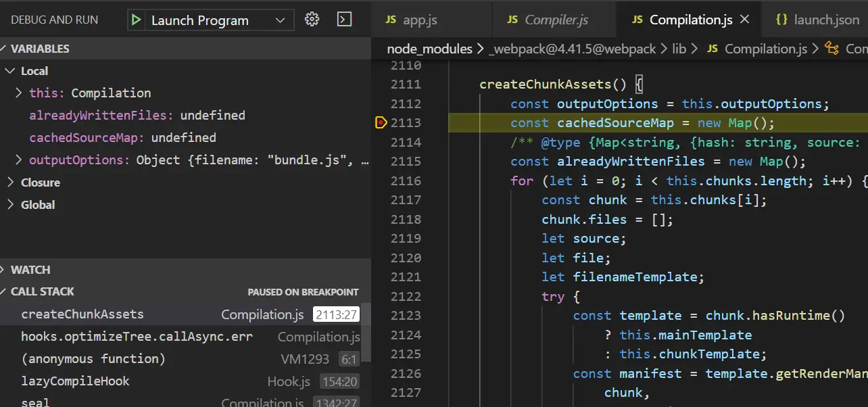Click the DEBUG AND RUN panel title
Screen dimensions: 868x407
click(x=54, y=20)
